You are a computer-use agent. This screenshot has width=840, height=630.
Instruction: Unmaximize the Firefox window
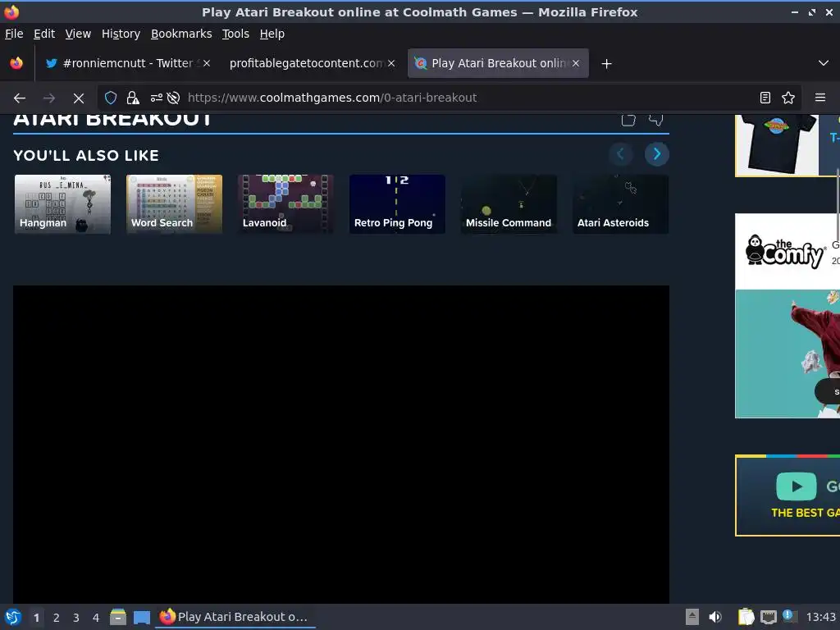point(812,11)
